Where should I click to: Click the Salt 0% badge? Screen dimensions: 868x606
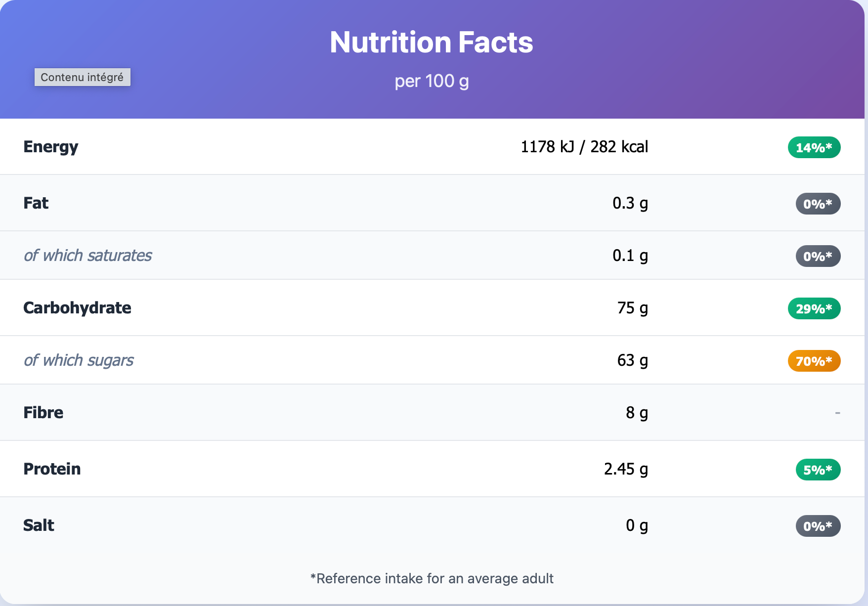tap(818, 526)
